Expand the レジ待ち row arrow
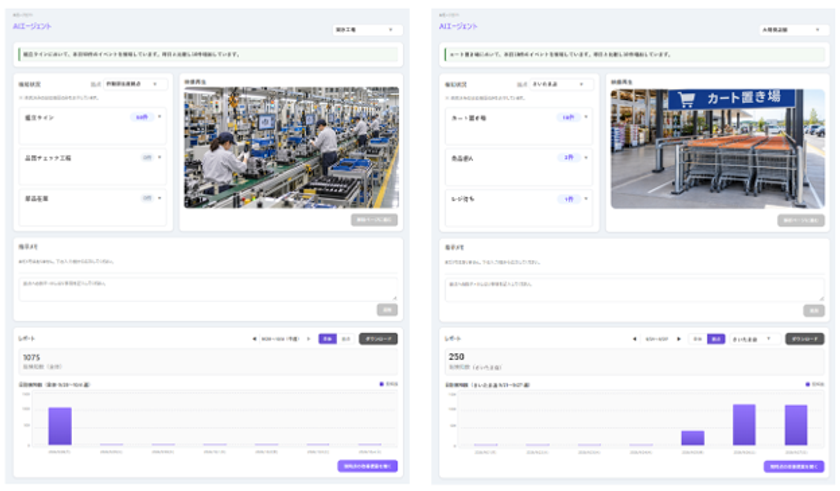Viewport: 840px width, 491px height. (x=586, y=199)
